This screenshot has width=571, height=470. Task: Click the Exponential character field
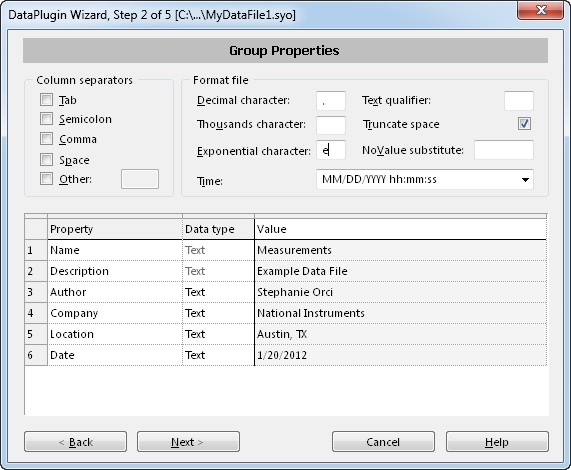click(331, 150)
